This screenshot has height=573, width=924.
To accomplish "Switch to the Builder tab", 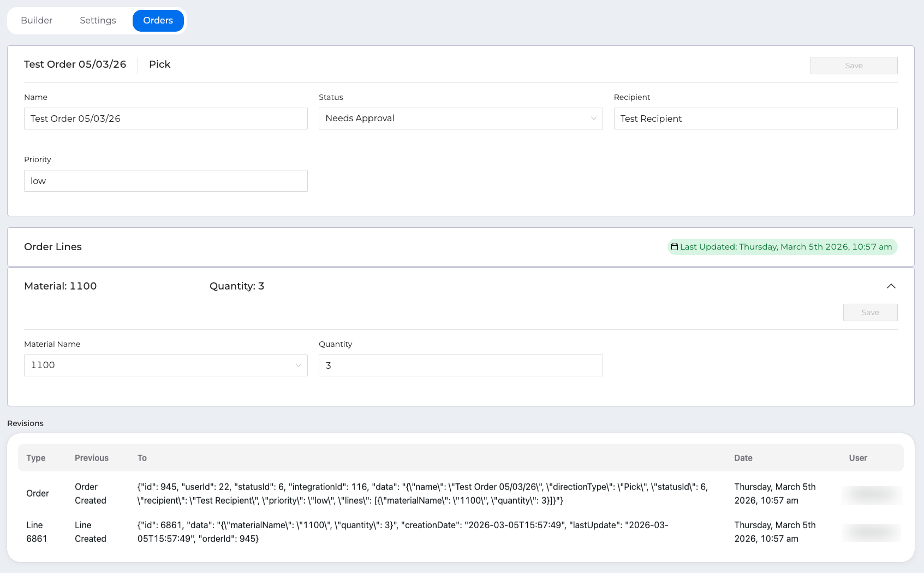I will (37, 21).
